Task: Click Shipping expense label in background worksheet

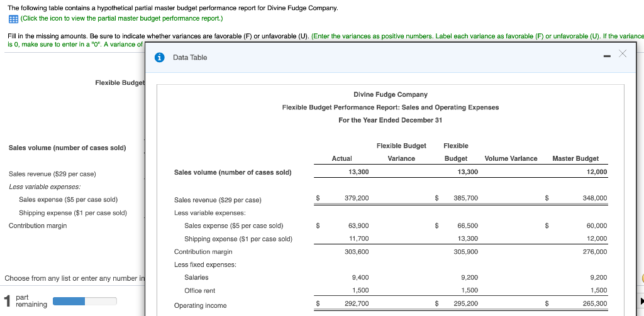Action: click(73, 213)
